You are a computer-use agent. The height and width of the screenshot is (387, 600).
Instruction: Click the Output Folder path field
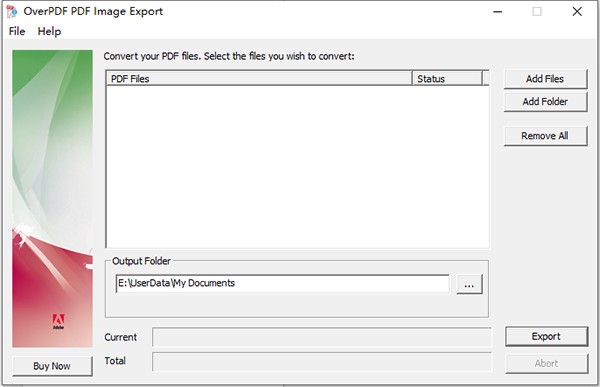click(x=282, y=284)
